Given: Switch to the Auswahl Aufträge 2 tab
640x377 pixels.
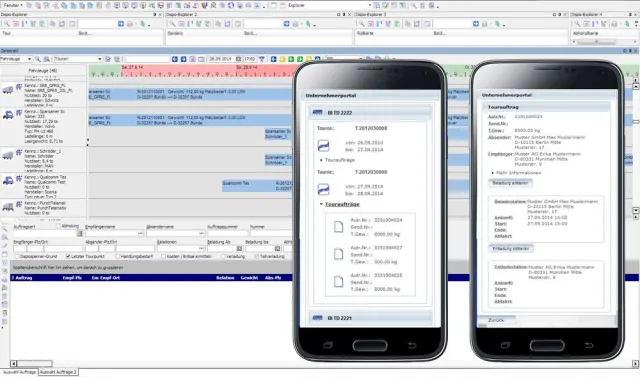Looking at the screenshot, I should 58,372.
